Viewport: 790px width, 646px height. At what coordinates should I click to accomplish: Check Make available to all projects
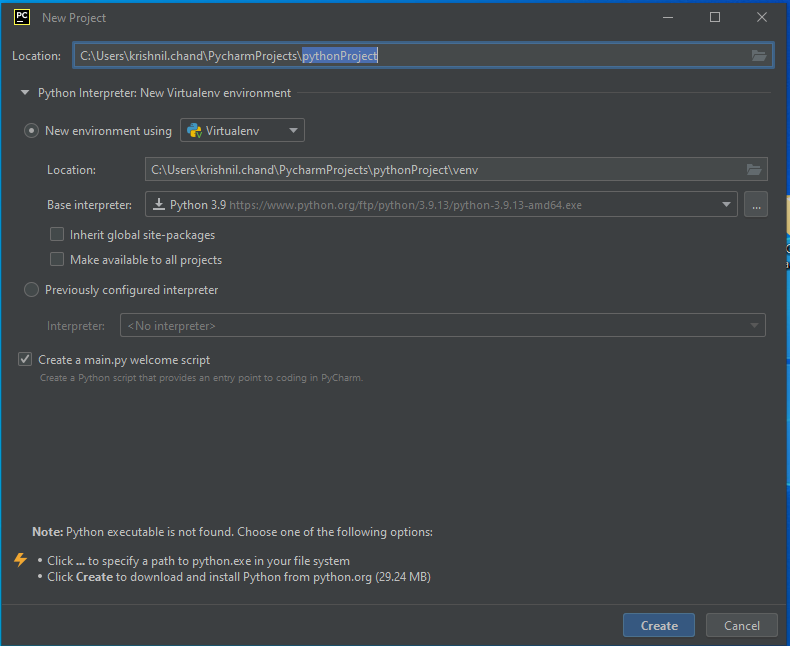[x=57, y=259]
